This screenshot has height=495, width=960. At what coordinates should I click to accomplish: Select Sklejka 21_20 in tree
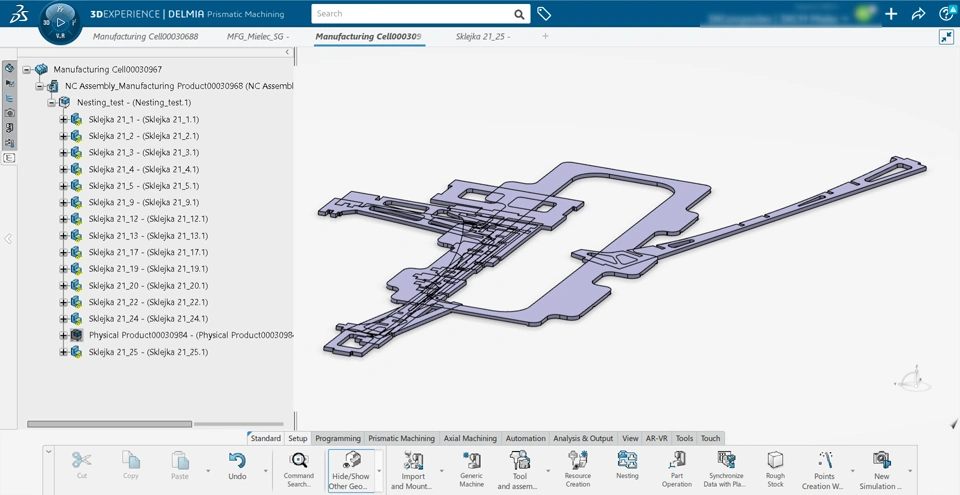pyautogui.click(x=148, y=285)
